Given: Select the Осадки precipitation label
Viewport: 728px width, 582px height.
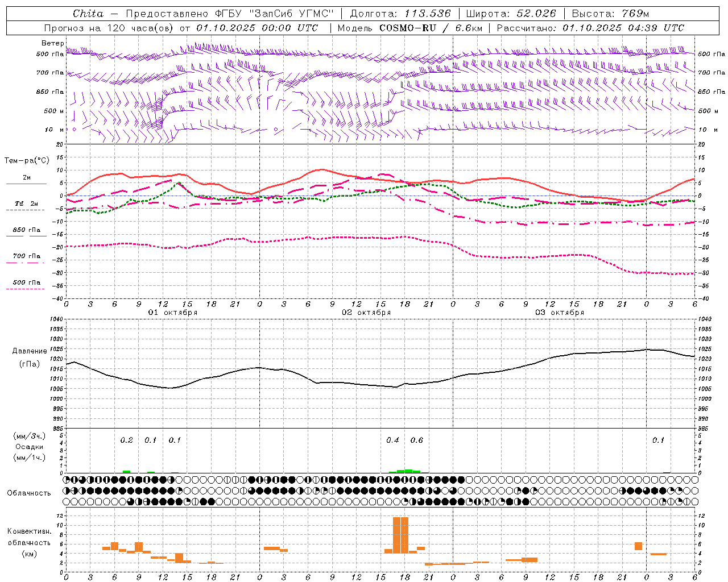Looking at the screenshot, I should pyautogui.click(x=30, y=447).
